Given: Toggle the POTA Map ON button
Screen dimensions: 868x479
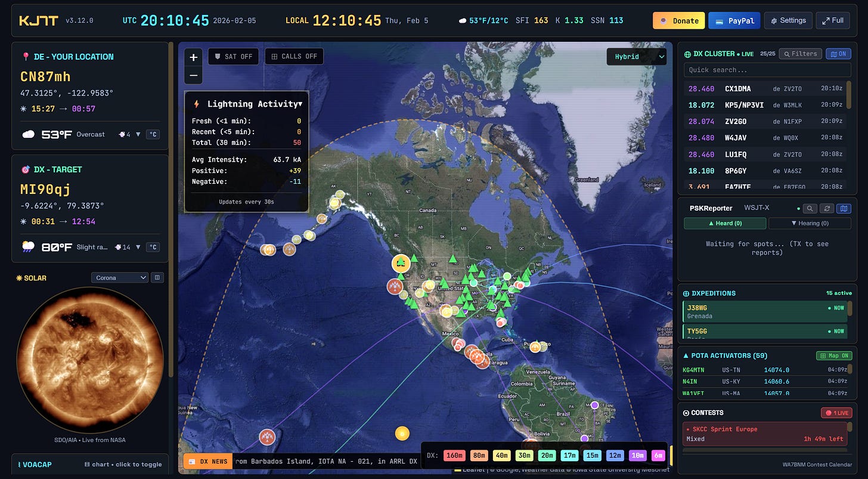Looking at the screenshot, I should (833, 356).
